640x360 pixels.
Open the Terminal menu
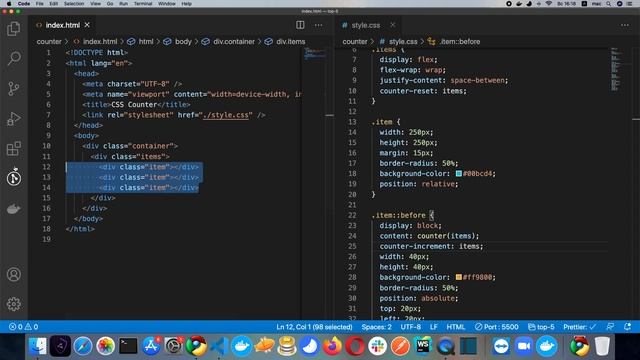143,4
